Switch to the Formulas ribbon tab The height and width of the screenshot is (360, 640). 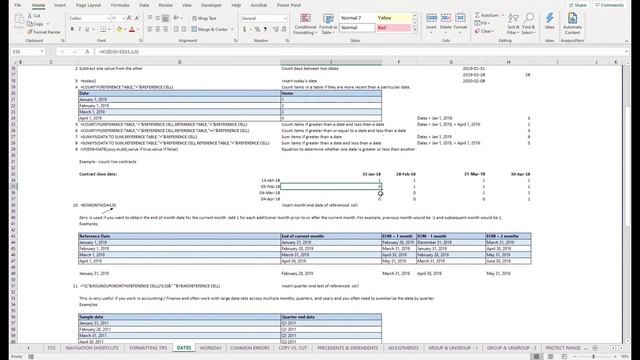120,5
